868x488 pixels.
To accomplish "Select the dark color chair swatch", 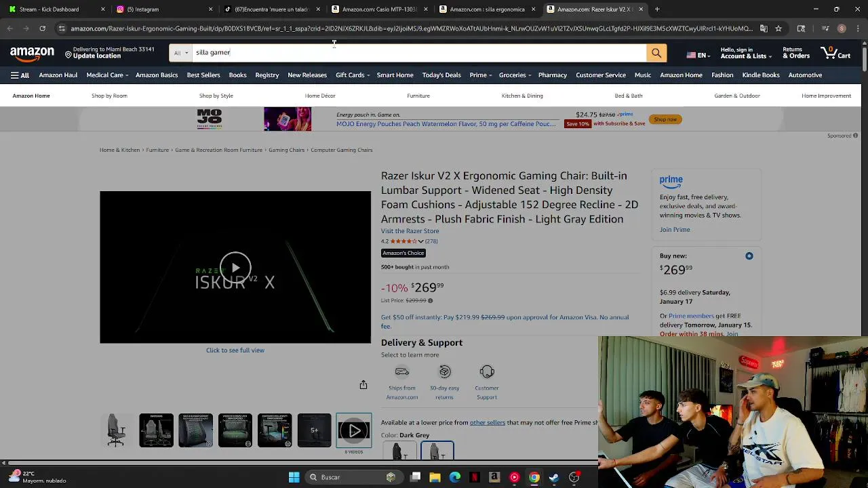I will (x=399, y=450).
